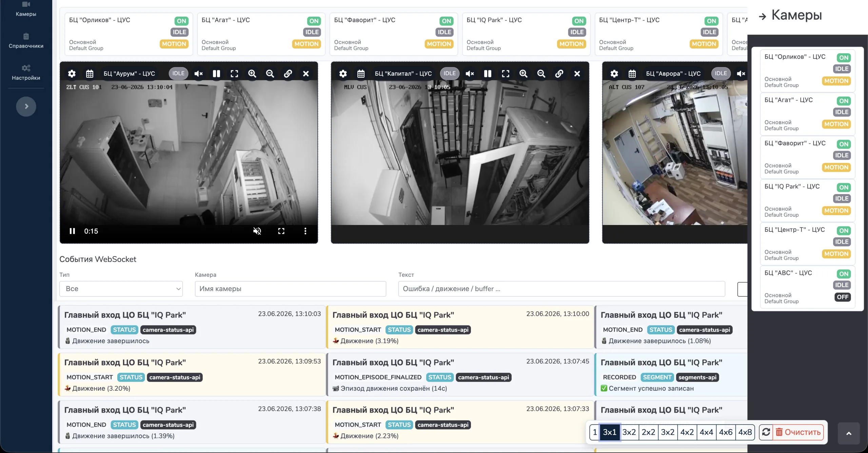
Task: Open settings gear on БЦ "Капитал" video tile
Action: tap(343, 74)
